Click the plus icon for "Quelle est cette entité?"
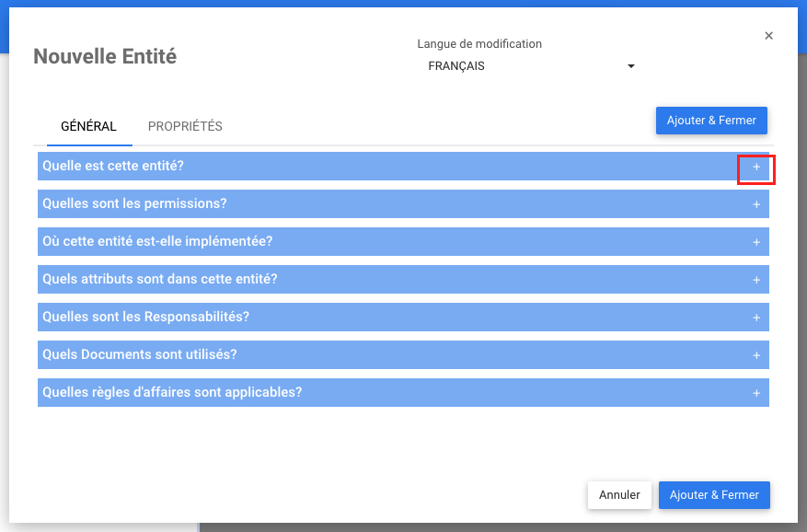The image size is (807, 532). (x=756, y=167)
